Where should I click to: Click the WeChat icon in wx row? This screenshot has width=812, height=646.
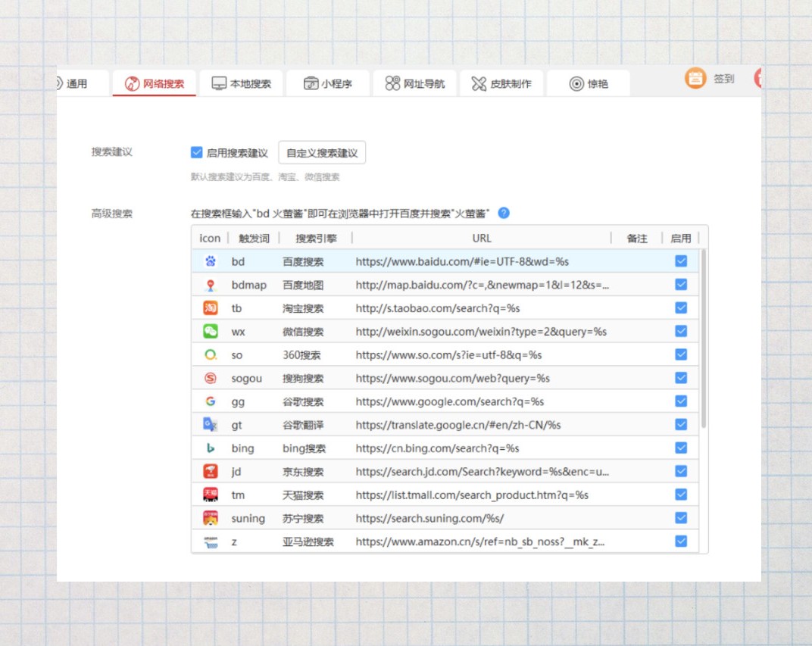[x=210, y=332]
